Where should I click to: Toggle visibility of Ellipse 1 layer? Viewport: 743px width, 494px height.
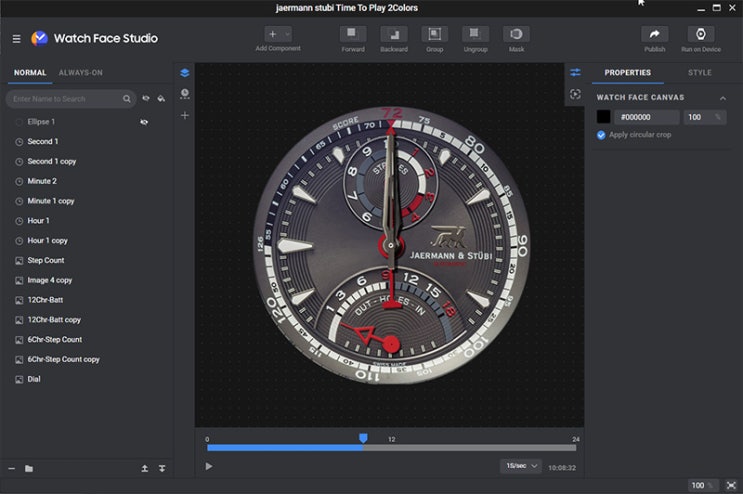[x=144, y=122]
